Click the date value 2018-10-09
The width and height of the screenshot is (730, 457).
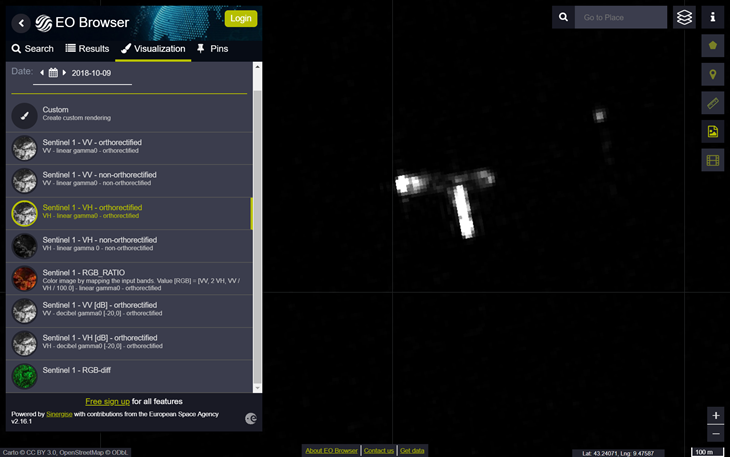[x=91, y=73]
